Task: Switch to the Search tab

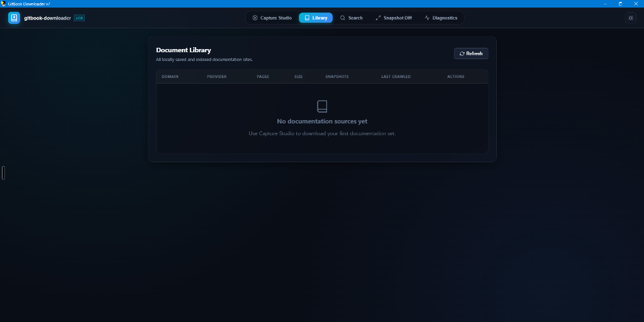Action: 351,18
